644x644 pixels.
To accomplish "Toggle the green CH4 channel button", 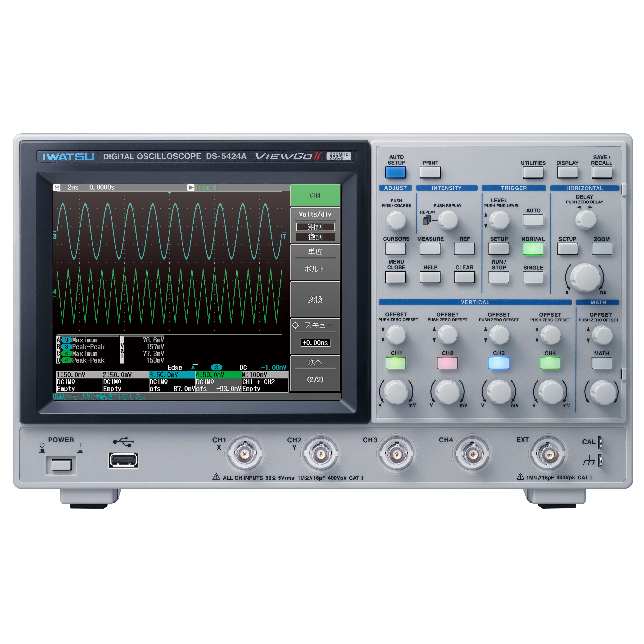I will [x=550, y=363].
